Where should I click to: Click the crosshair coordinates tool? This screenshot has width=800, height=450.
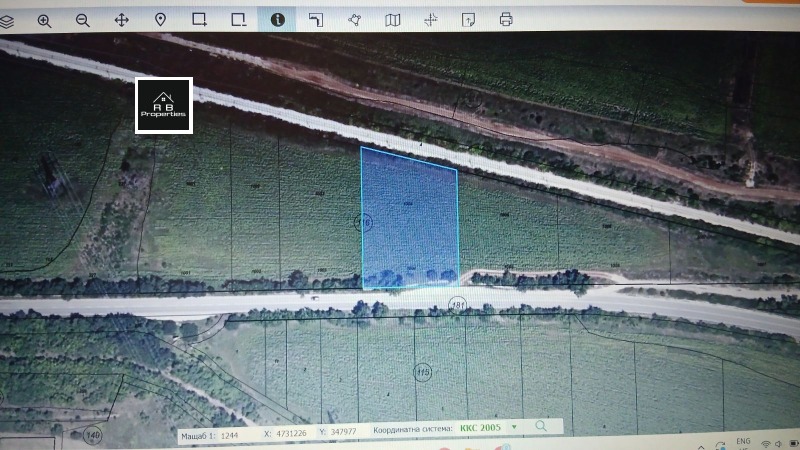coord(431,20)
